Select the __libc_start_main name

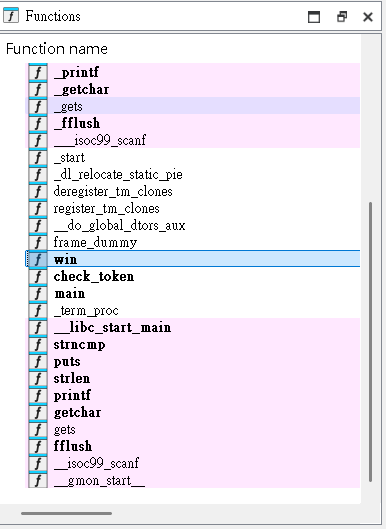pyautogui.click(x=112, y=327)
